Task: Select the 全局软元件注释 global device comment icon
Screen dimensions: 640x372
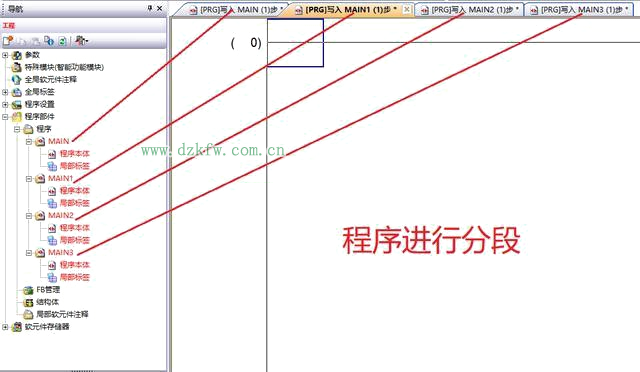Action: pyautogui.click(x=17, y=80)
